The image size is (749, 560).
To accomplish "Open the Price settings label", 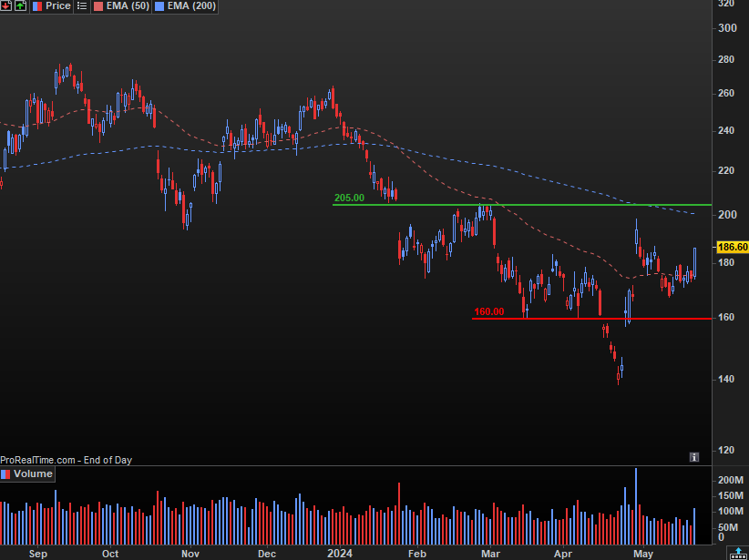I will tap(57, 6).
